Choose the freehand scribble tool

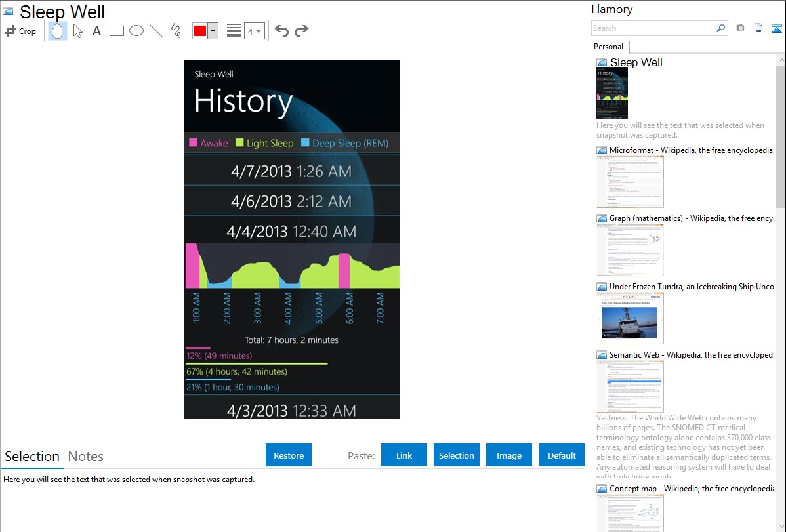[x=176, y=31]
